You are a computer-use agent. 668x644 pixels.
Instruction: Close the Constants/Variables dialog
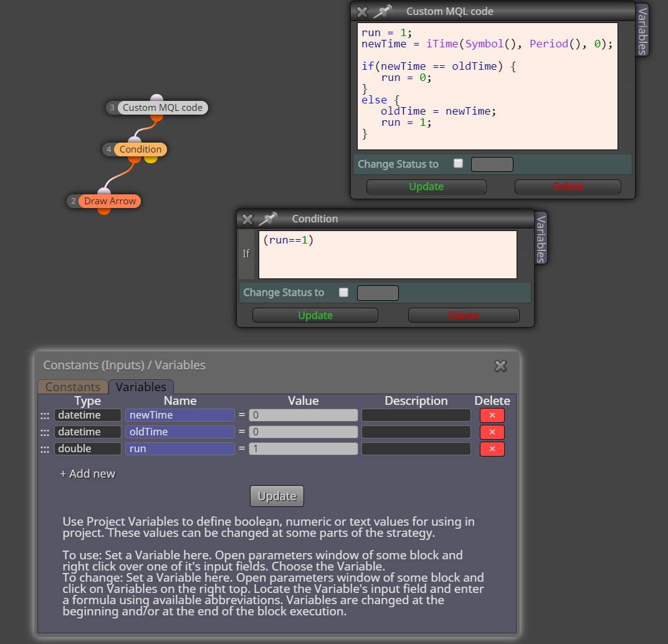tap(500, 366)
